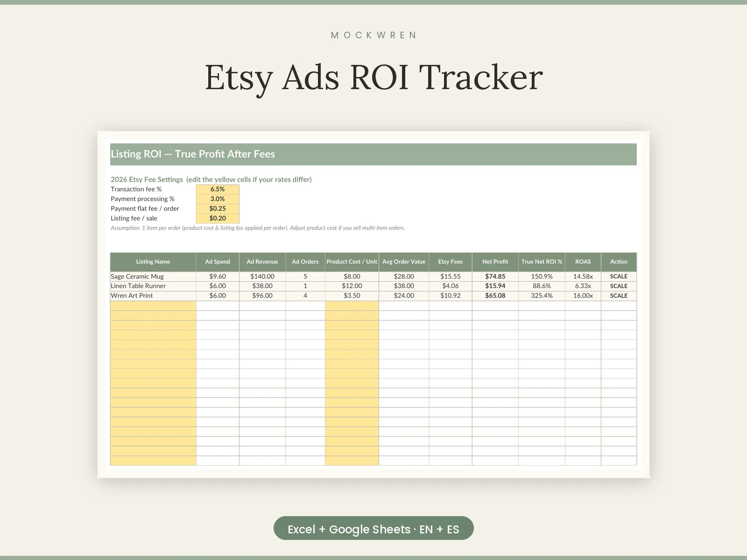Click net profit cell $74.85
This screenshot has width=747, height=560.
click(495, 276)
